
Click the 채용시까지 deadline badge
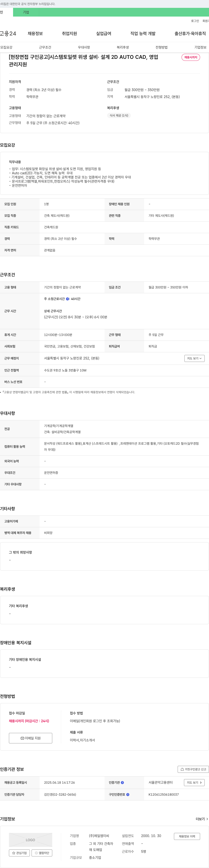click(191, 57)
